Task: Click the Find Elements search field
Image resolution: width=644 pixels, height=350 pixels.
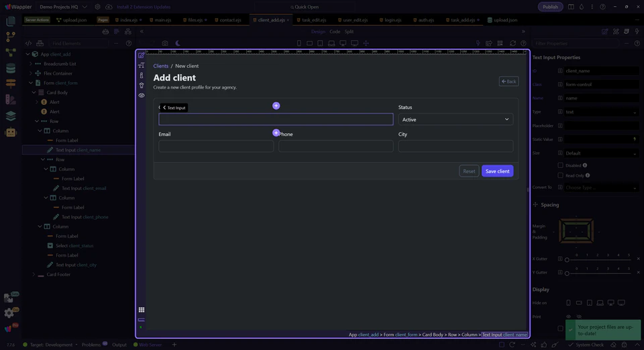Action: click(x=79, y=43)
